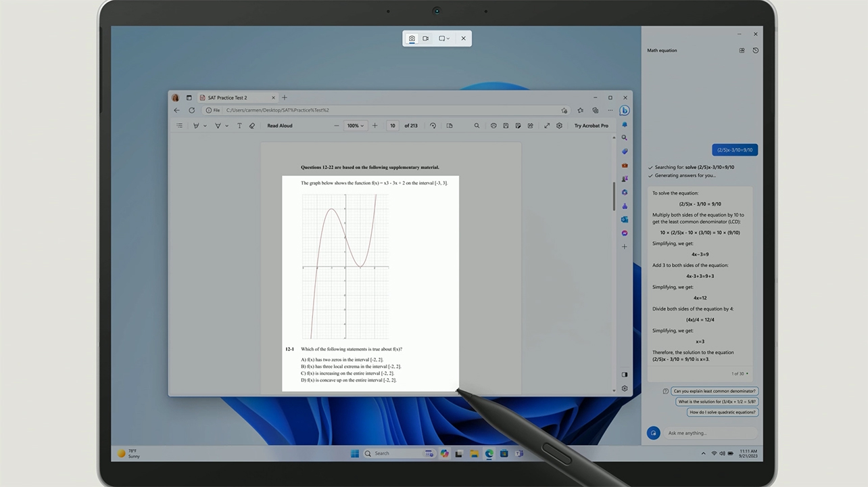Select the screenshot camera mode in snipping bar
The height and width of the screenshot is (487, 868).
point(412,39)
